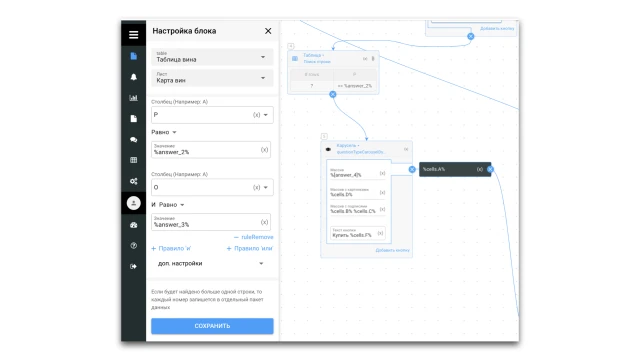Open the user profile avatar icon
Screen dimensions: 640x360
pos(133,203)
